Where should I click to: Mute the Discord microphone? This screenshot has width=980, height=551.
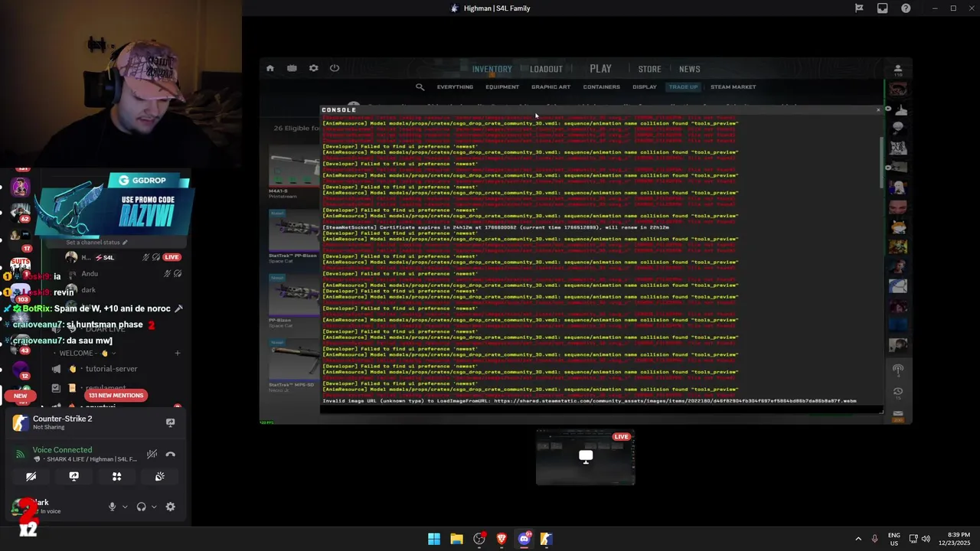click(x=112, y=507)
